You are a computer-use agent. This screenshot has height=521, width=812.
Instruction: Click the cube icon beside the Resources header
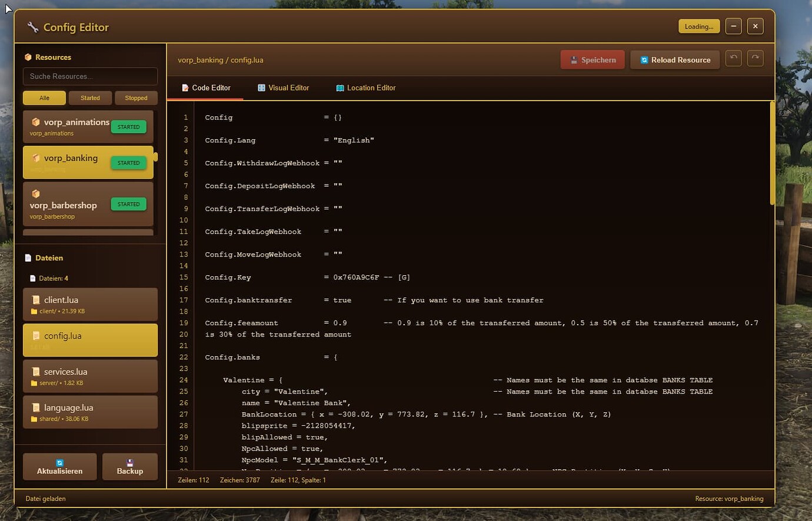coord(28,57)
